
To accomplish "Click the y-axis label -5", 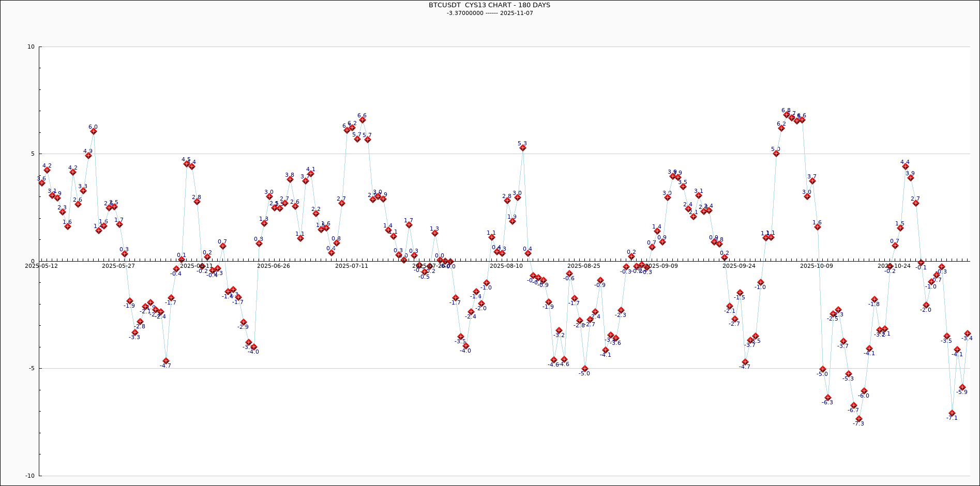I will pos(31,369).
